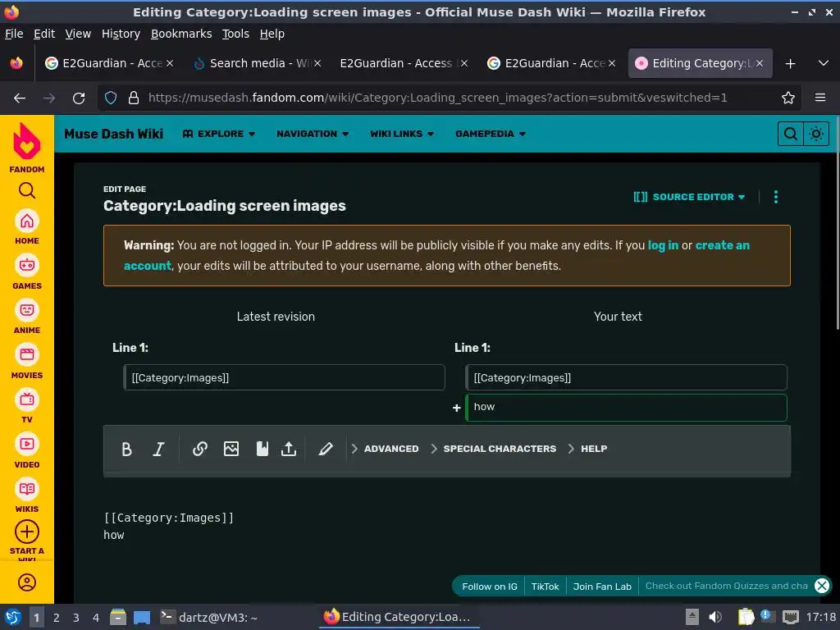
Task: Open the dartz@VM3 terminal in taskbar
Action: (x=209, y=618)
